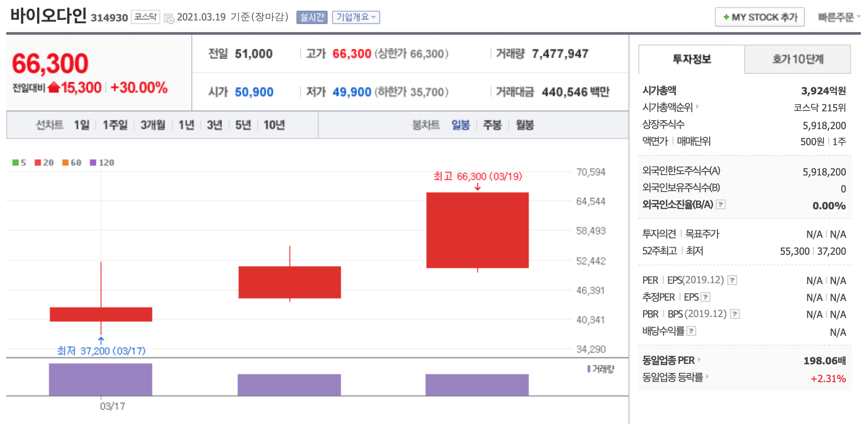Click the 03/17 red candlestick
The image size is (868, 424).
(x=101, y=314)
